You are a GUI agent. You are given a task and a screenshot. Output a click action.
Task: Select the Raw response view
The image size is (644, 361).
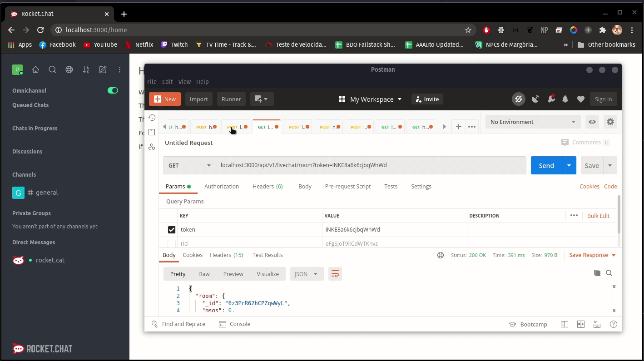point(204,274)
